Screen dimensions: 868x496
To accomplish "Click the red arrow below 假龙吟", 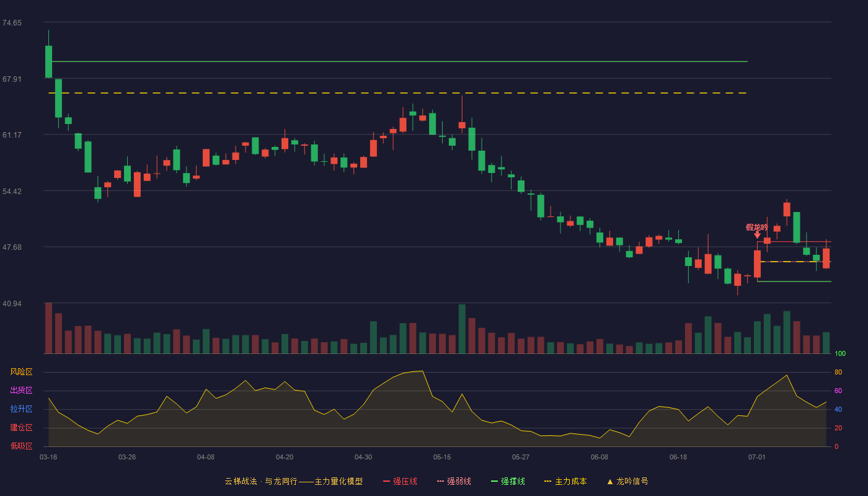I will tap(757, 235).
